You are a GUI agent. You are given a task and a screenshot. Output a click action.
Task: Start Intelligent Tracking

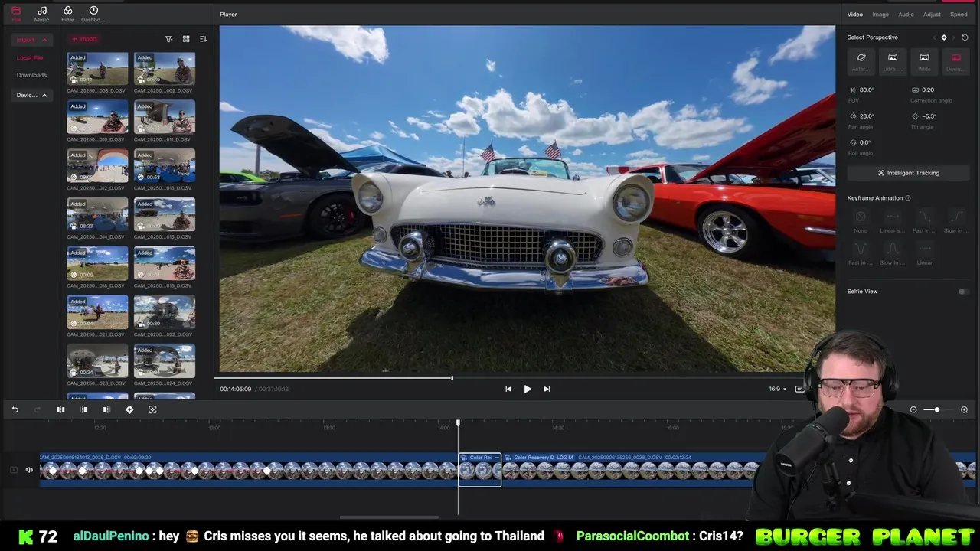pos(908,173)
